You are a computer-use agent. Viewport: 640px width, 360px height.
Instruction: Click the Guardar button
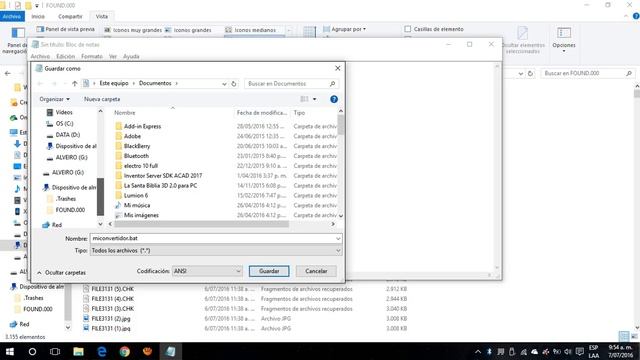click(x=269, y=271)
